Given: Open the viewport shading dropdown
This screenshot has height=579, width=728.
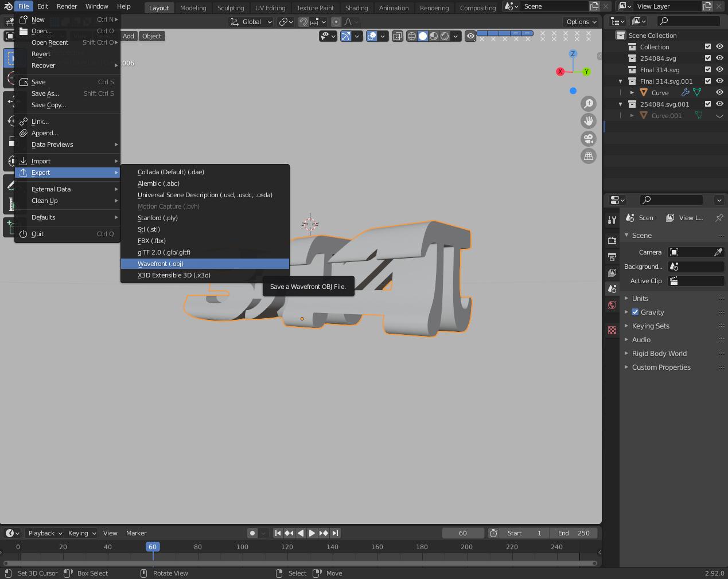Looking at the screenshot, I should pyautogui.click(x=456, y=36).
